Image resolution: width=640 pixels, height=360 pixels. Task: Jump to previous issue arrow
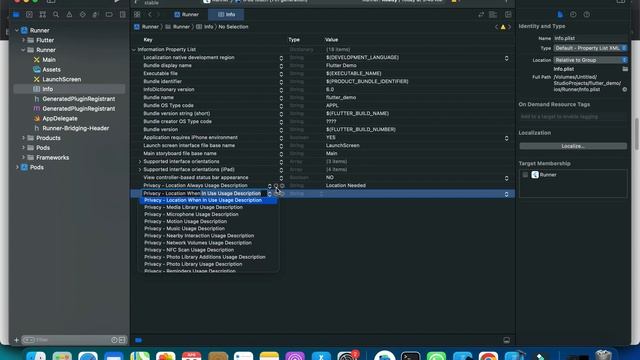[496, 27]
